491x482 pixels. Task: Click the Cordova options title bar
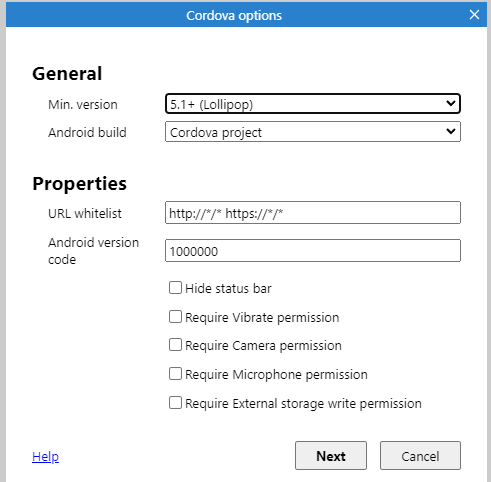(x=234, y=15)
